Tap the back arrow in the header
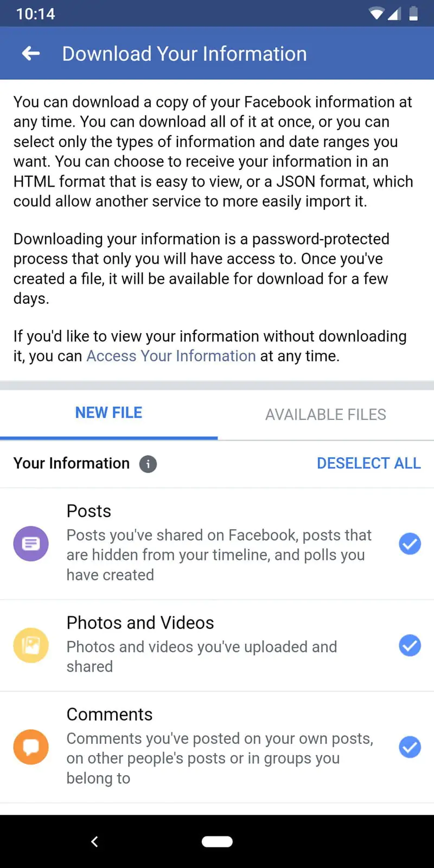This screenshot has height=868, width=434. [31, 53]
